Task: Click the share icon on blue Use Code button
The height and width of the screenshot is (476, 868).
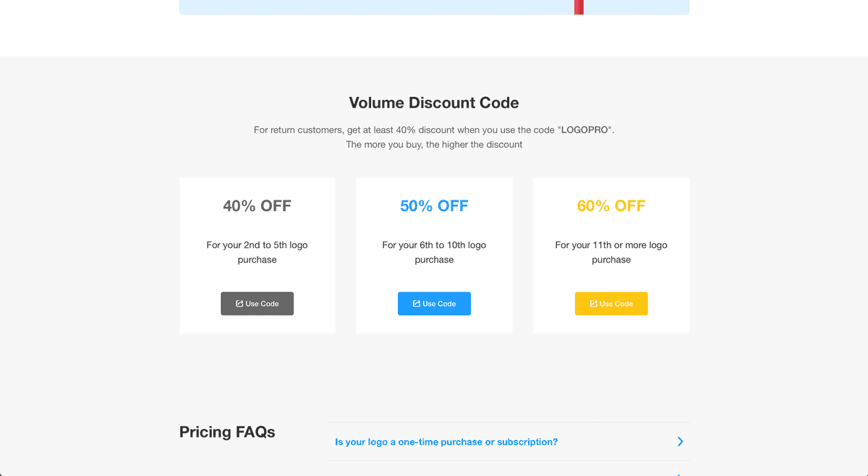Action: 417,304
